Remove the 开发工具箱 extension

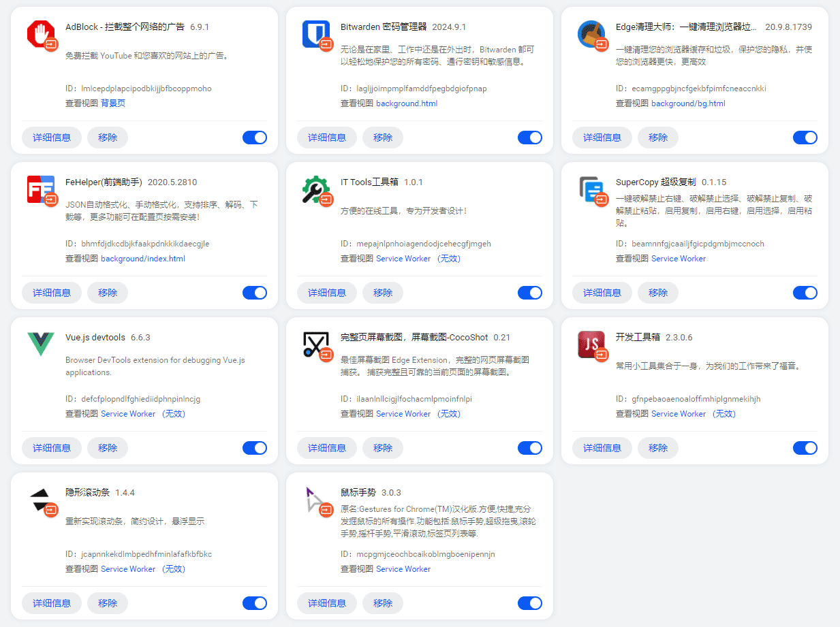658,448
